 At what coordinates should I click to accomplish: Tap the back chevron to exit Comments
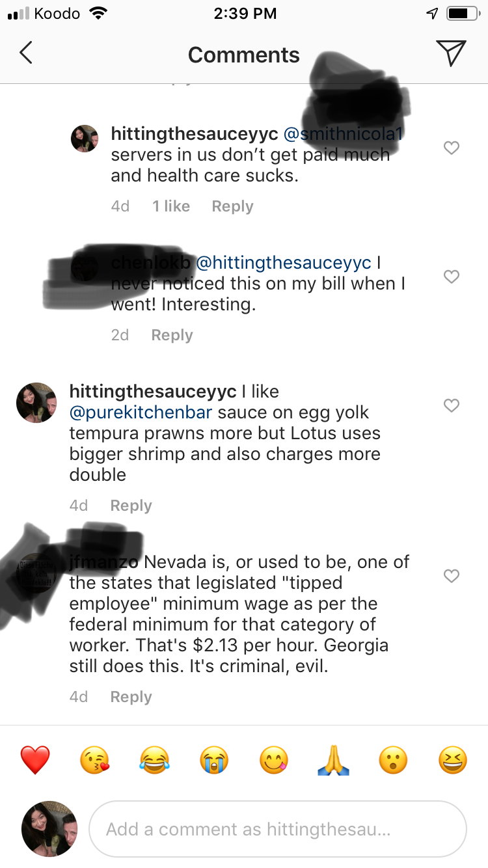26,53
